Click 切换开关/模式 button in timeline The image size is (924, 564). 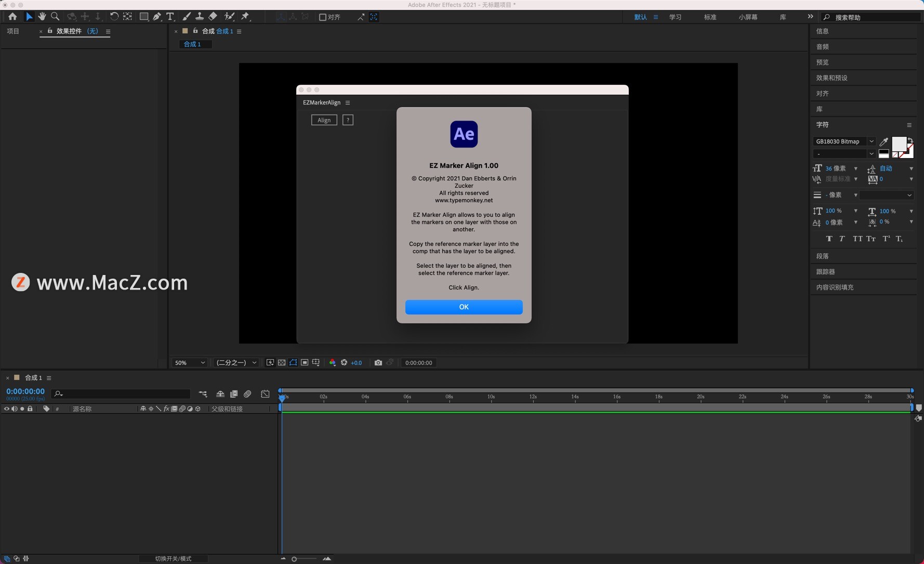pyautogui.click(x=173, y=559)
